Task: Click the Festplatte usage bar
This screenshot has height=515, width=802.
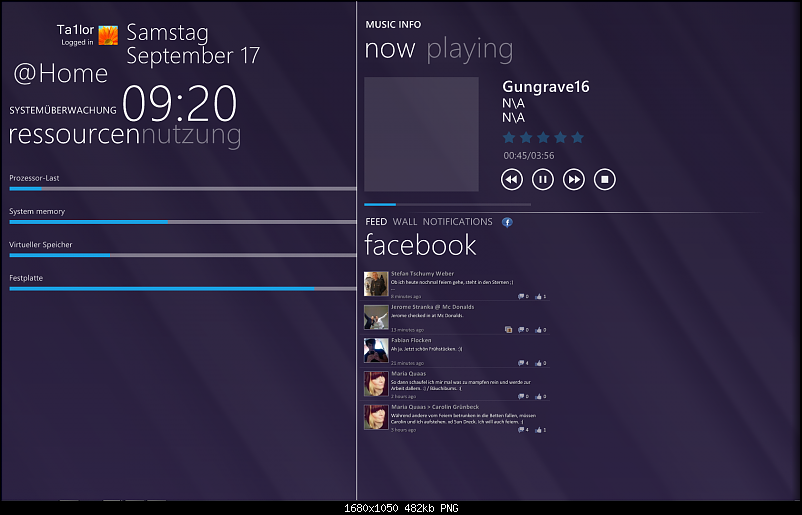Action: (x=183, y=289)
